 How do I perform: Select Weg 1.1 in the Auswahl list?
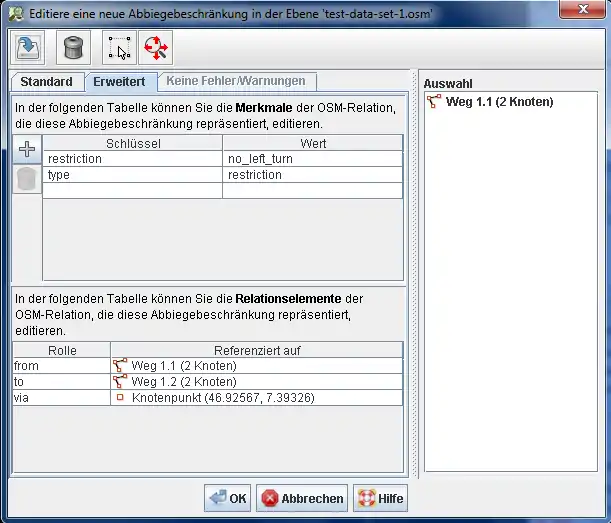pyautogui.click(x=498, y=101)
